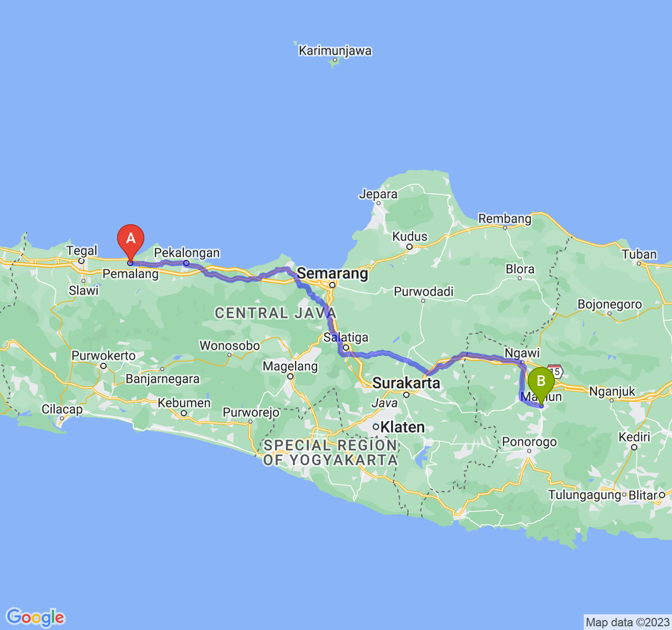
Task: Click the CENTRAL JAVA region label
Action: [x=276, y=313]
